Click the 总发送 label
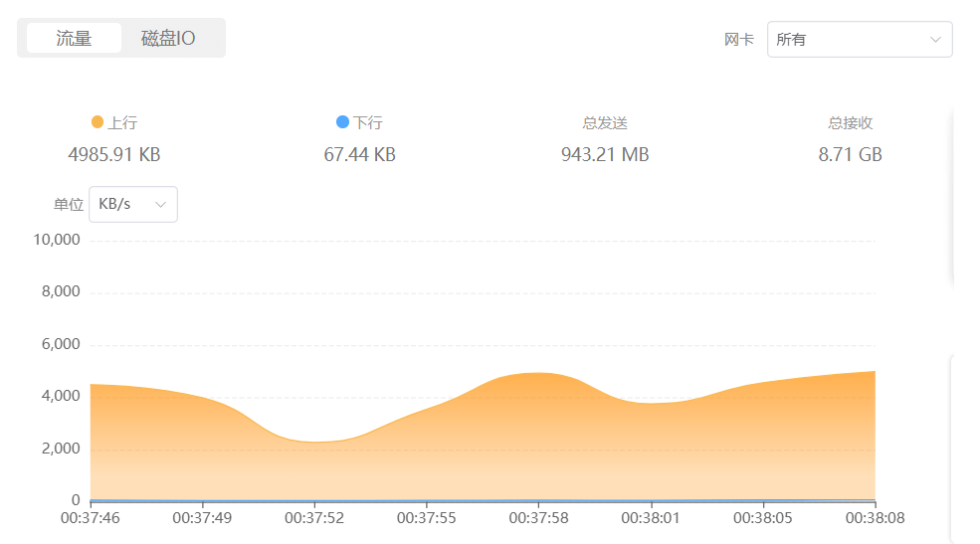The width and height of the screenshot is (980, 544). pyautogui.click(x=605, y=123)
